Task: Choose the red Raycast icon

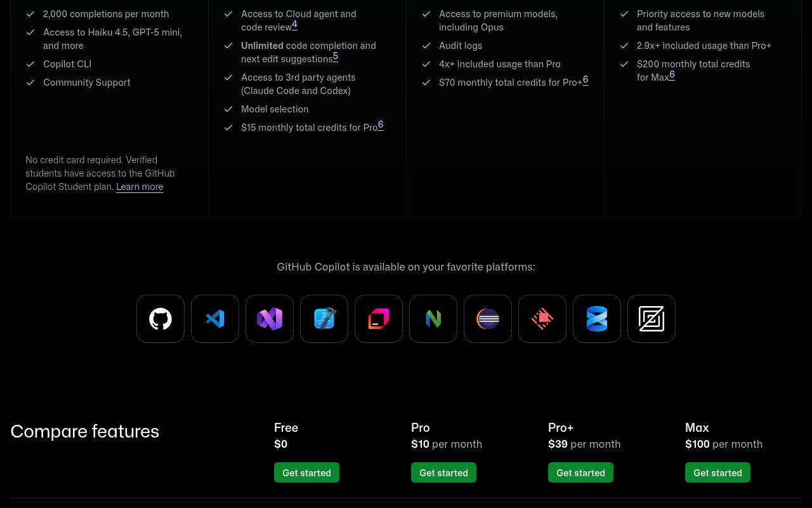Action: click(x=542, y=319)
